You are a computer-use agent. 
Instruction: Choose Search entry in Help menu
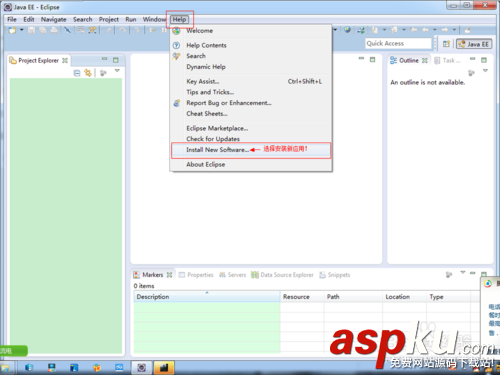(x=251, y=56)
